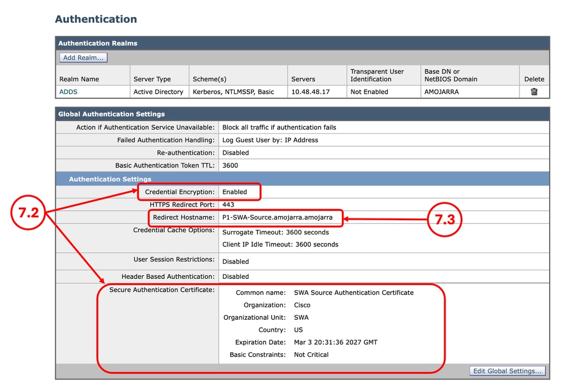Image resolution: width=569 pixels, height=392 pixels.
Task: Select the Authentication page heading
Action: [95, 19]
